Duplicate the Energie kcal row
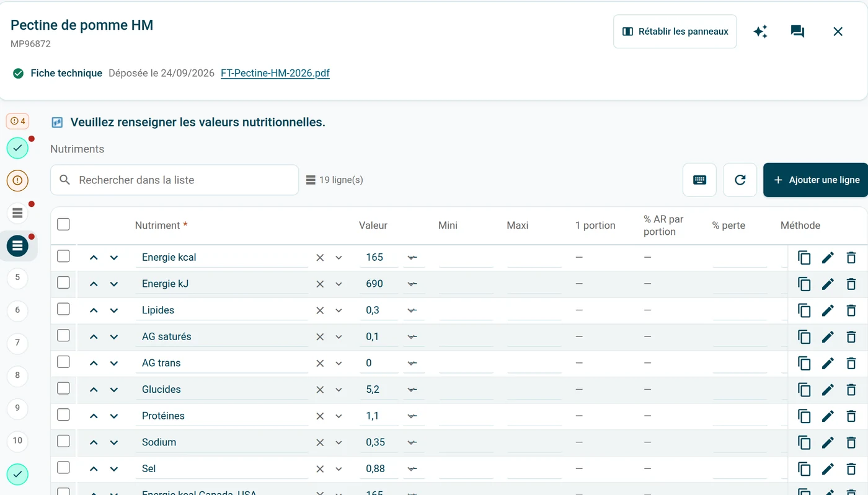Viewport: 868px width, 495px height. tap(804, 258)
